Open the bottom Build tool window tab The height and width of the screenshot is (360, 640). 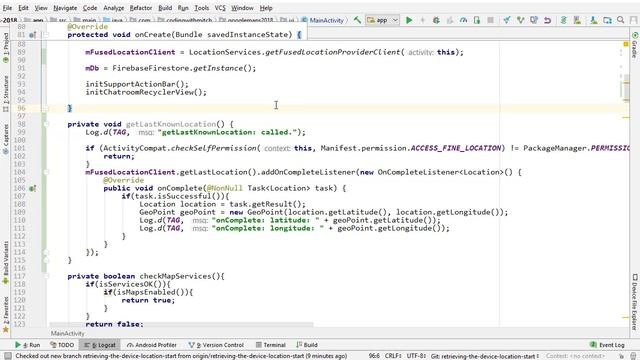tap(307, 345)
